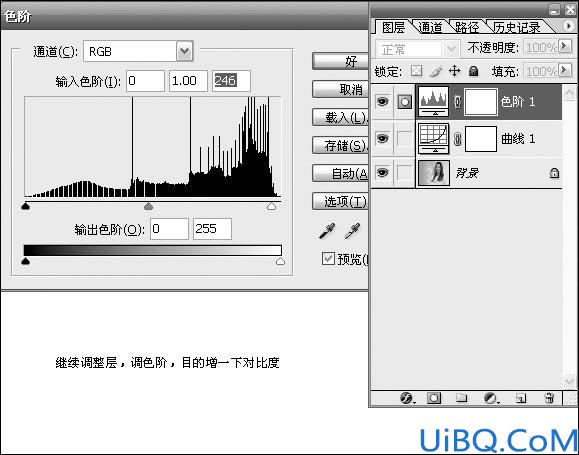Click link icon on 色阶 1 layer
579x455 pixels.
(457, 102)
